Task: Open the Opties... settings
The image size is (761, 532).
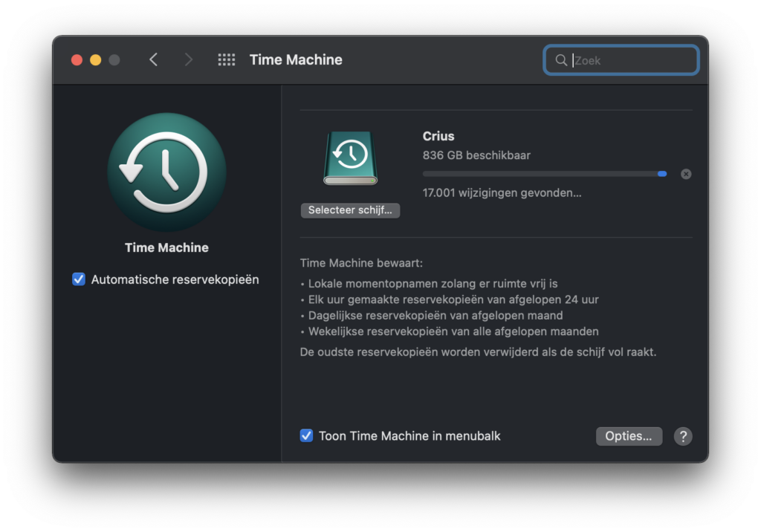Action: (x=629, y=436)
